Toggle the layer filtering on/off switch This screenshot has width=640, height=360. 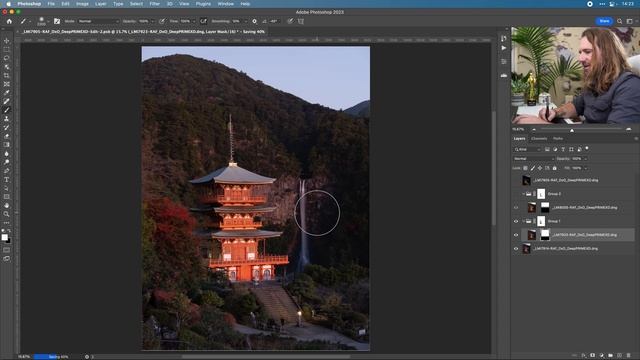[x=587, y=149]
